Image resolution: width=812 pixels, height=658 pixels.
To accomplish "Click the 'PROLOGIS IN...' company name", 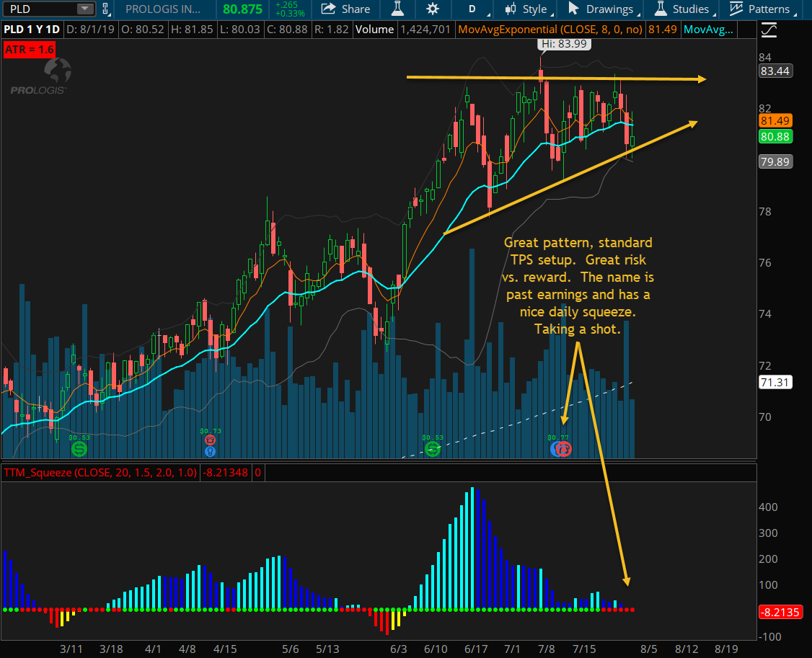I will pos(162,9).
